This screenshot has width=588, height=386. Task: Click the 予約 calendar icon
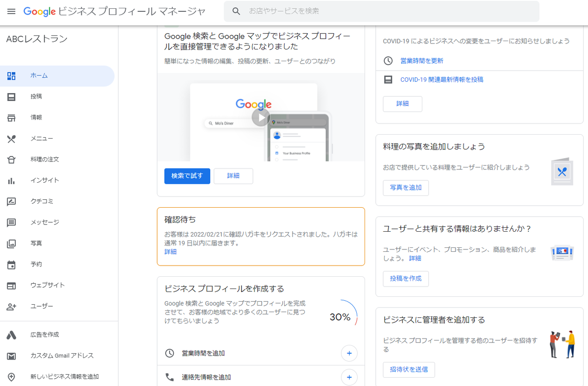(x=11, y=265)
